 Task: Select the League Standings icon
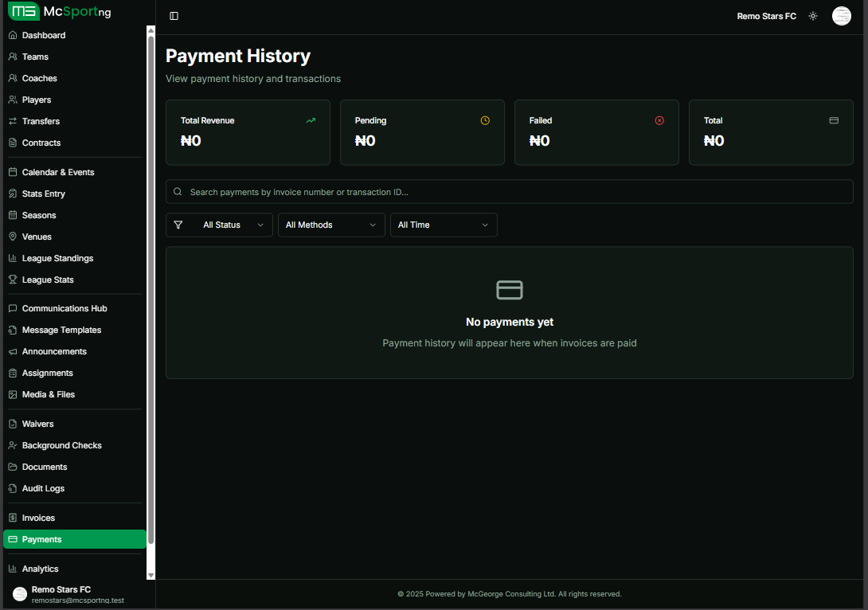(12, 258)
